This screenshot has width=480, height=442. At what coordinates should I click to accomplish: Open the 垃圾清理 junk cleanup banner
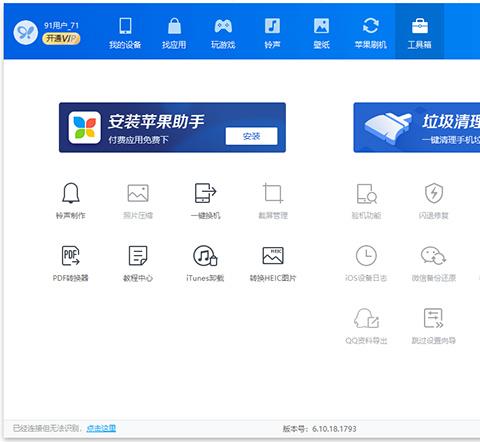pyautogui.click(x=417, y=128)
